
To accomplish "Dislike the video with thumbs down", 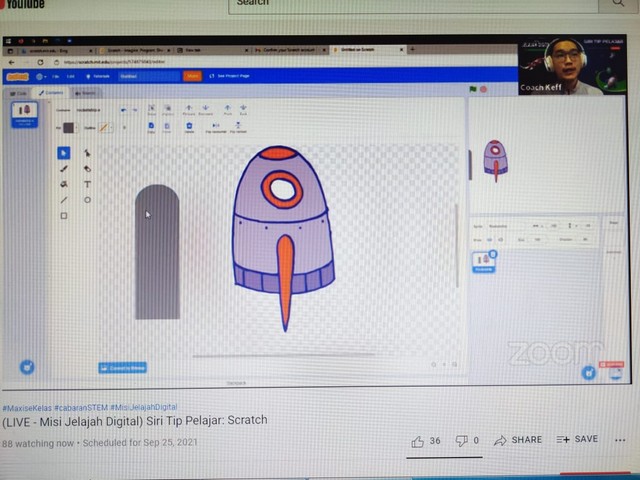I will click(462, 440).
